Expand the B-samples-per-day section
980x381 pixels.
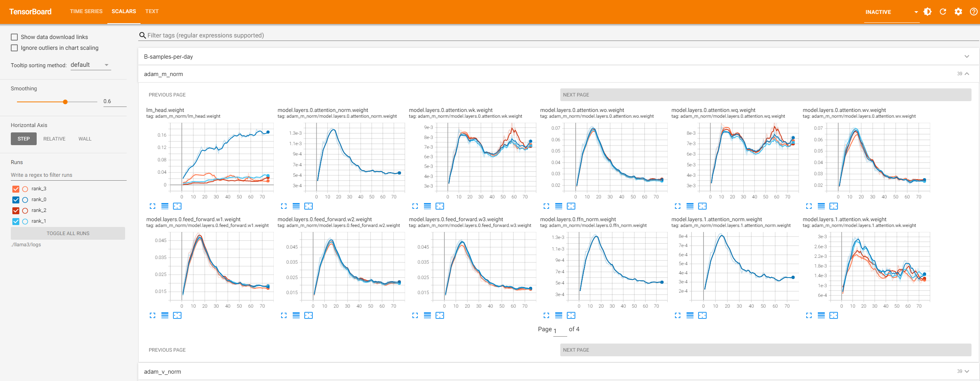point(558,57)
